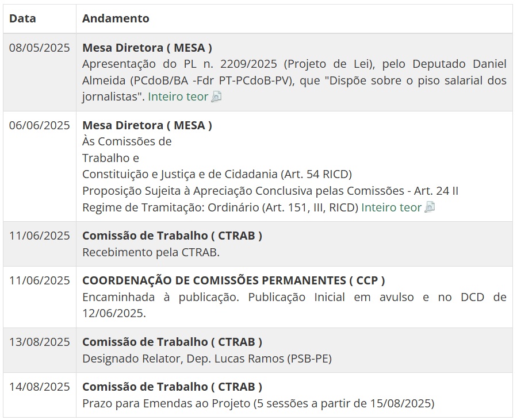Click the 14/08/2025 date cell
Screen dimensions: 517x420
[x=39, y=387]
